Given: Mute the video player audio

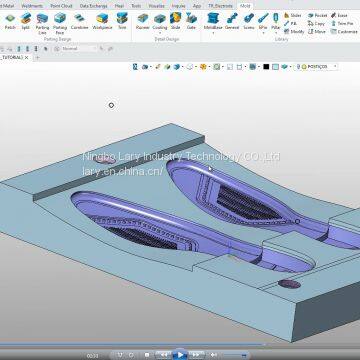Looking at the screenshot, I should pyautogui.click(x=214, y=355).
